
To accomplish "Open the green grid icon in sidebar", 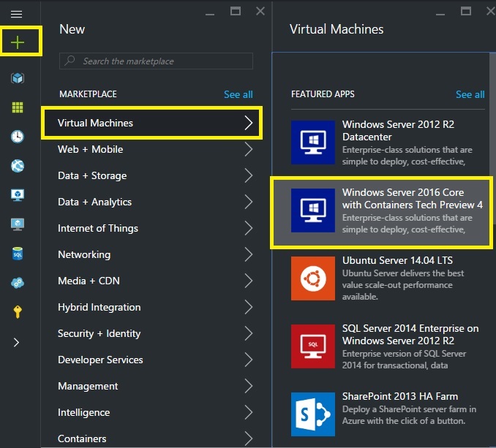I will [17, 107].
